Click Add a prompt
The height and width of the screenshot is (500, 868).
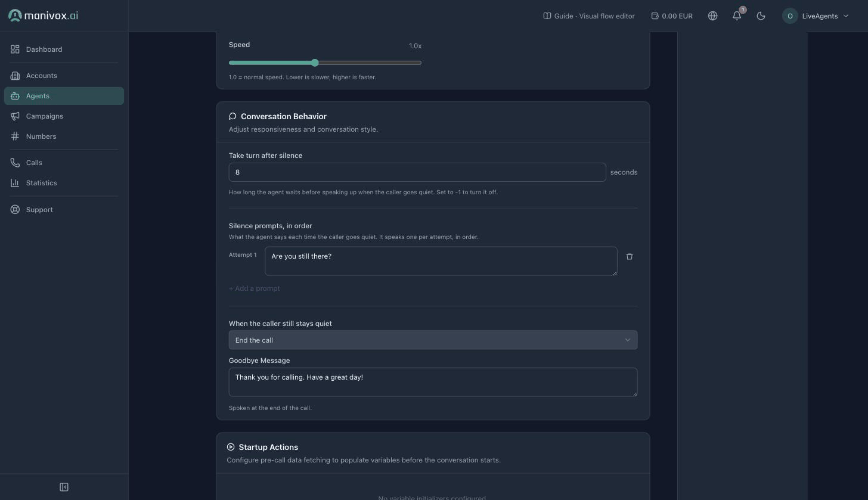255,288
